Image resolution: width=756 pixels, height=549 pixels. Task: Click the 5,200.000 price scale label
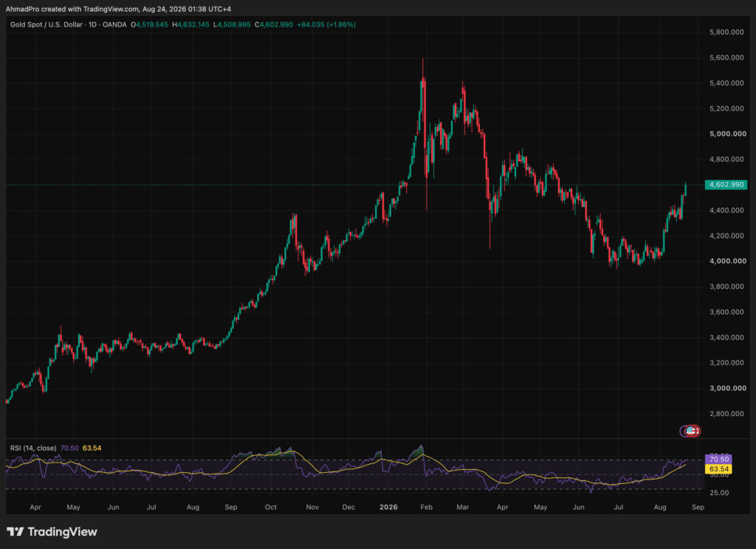[x=726, y=109]
